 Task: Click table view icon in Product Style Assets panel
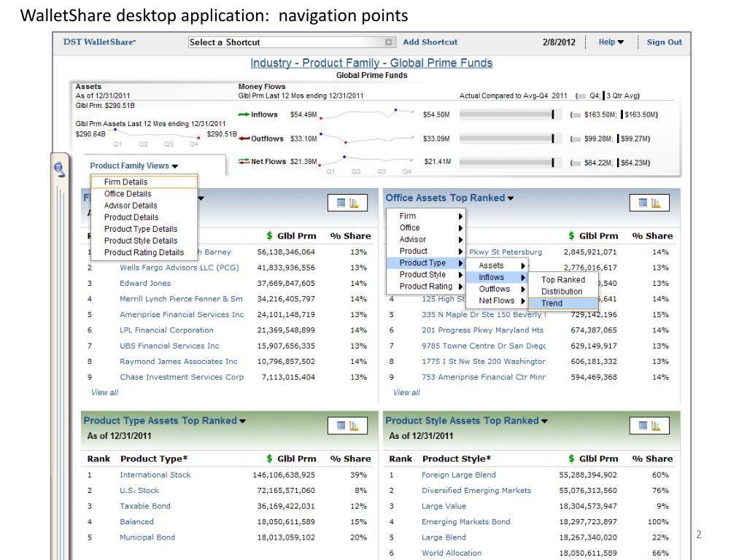[x=643, y=425]
